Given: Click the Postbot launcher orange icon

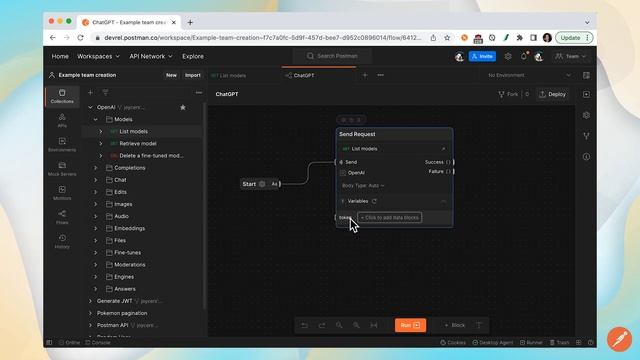Looking at the screenshot, I should [619, 339].
